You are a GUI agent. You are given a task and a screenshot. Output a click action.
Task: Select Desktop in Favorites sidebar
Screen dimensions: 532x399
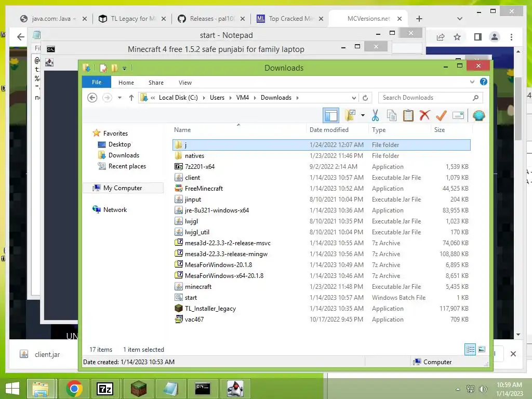click(x=119, y=144)
